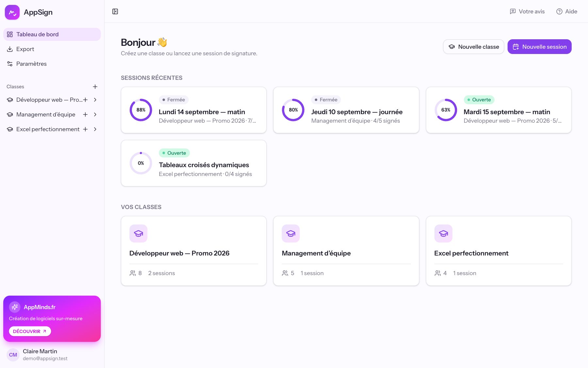The height and width of the screenshot is (368, 588).
Task: Add a new class via Classes plus icon
Action: tap(95, 87)
